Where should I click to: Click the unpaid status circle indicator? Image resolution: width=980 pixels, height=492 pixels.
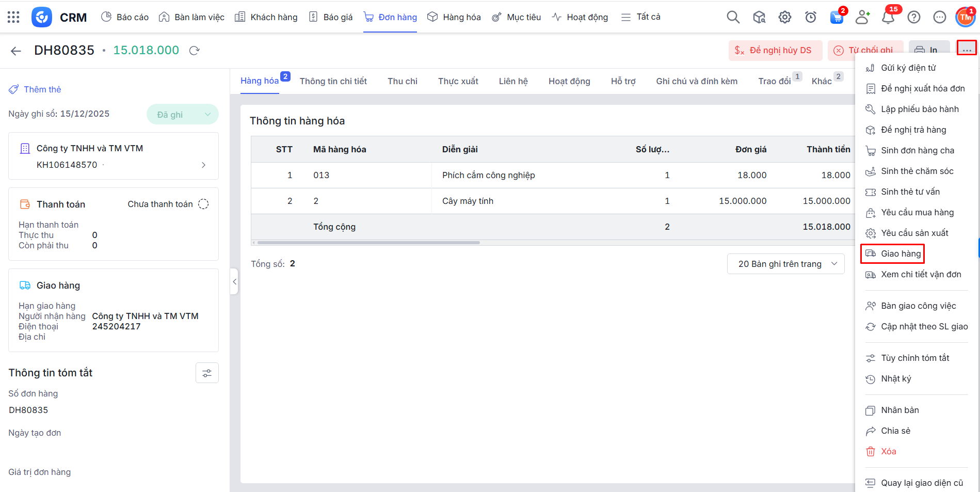[x=204, y=204]
